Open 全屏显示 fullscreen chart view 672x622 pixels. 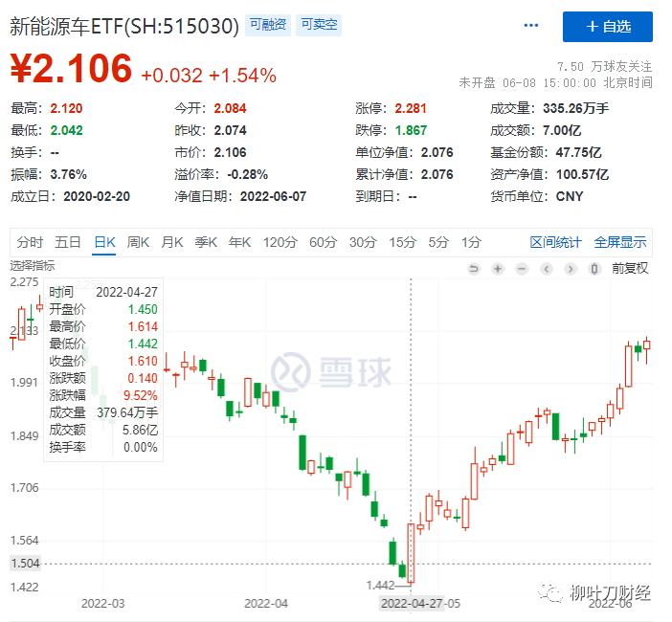click(x=619, y=242)
